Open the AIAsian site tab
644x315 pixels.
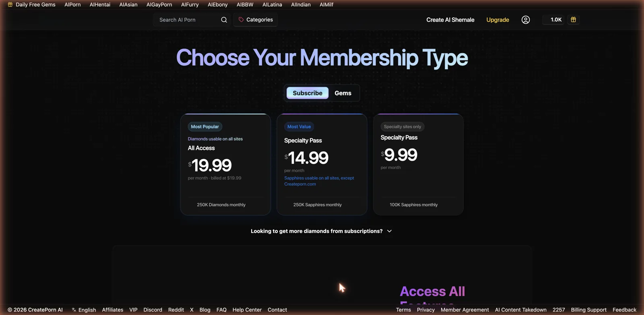click(x=128, y=4)
